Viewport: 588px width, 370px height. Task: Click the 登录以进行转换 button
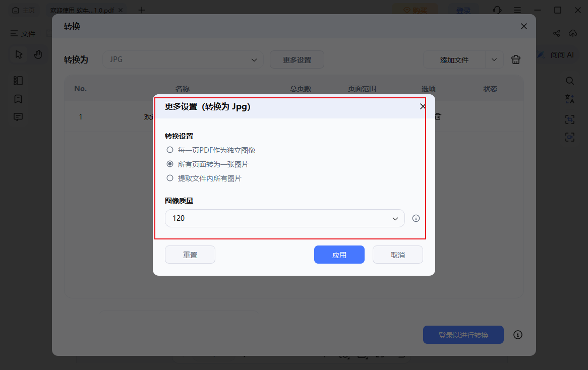[x=463, y=335]
